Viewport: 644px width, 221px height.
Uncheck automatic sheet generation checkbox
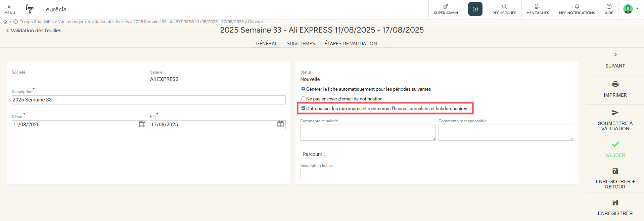(x=303, y=89)
